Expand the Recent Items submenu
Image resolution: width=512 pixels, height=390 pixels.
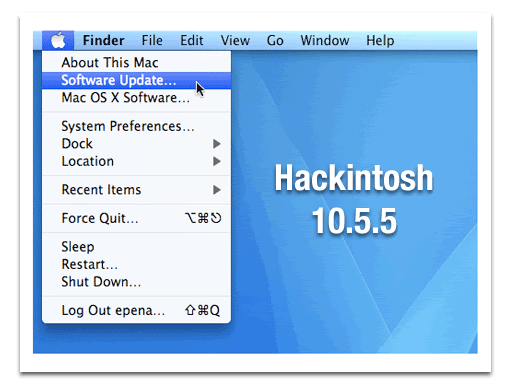coord(136,190)
